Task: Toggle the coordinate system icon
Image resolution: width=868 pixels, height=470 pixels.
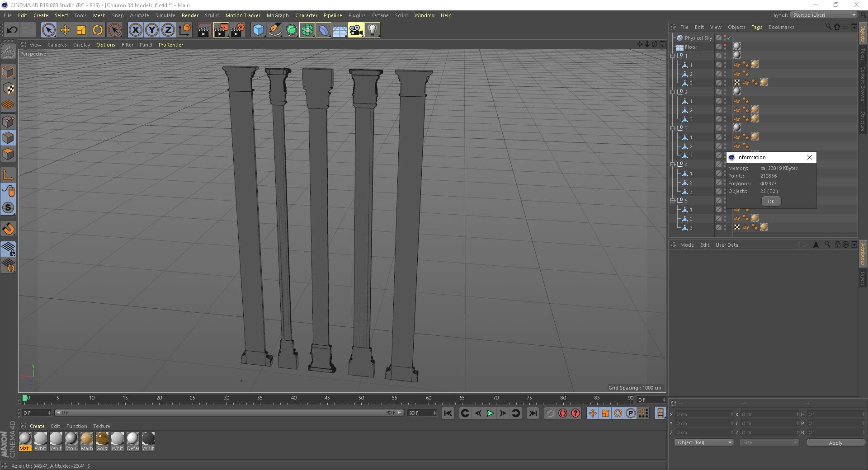Action: pos(184,30)
